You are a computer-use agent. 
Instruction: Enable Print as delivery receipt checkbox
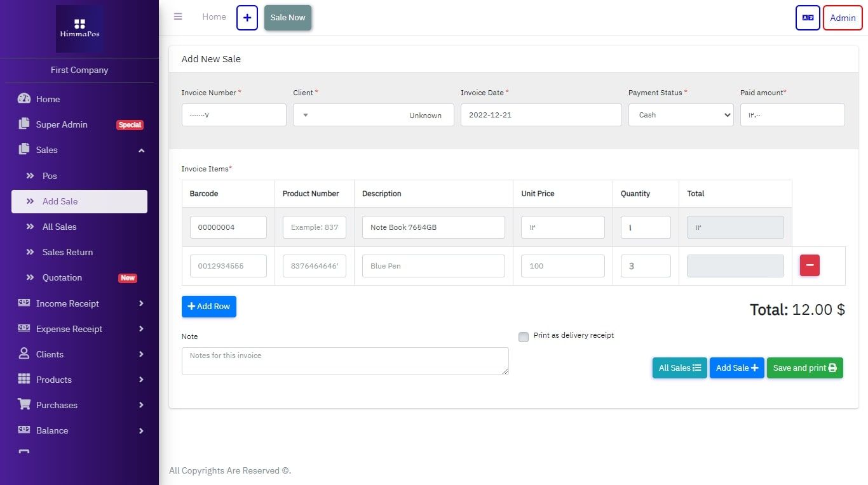tap(524, 337)
